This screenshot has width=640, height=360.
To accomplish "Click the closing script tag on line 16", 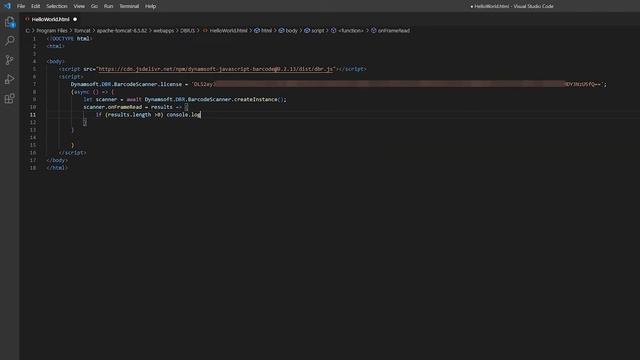I will [72, 153].
